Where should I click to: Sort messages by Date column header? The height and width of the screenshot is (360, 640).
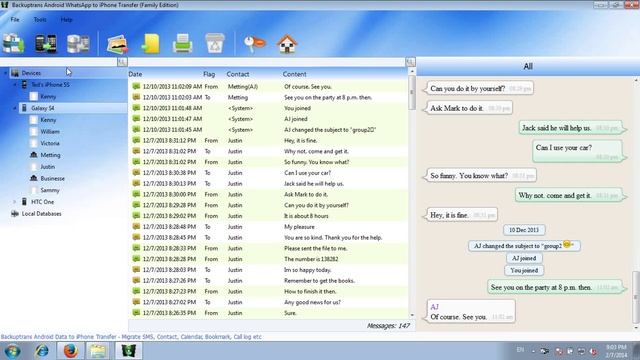[x=135, y=74]
